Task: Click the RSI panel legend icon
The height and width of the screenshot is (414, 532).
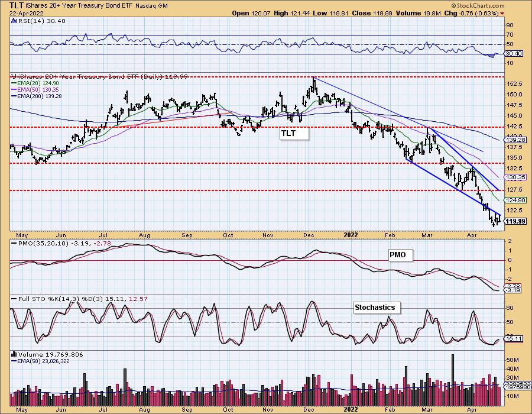Action: (x=14, y=21)
